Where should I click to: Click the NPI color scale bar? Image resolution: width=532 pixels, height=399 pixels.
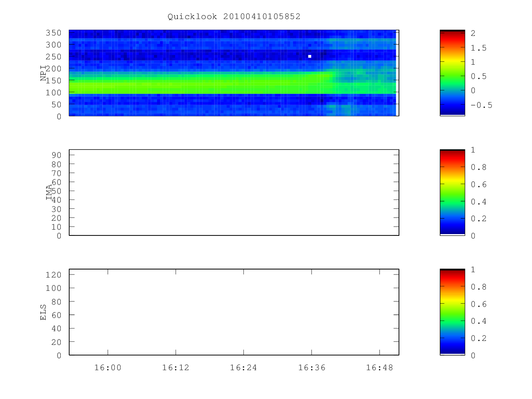[x=452, y=73]
